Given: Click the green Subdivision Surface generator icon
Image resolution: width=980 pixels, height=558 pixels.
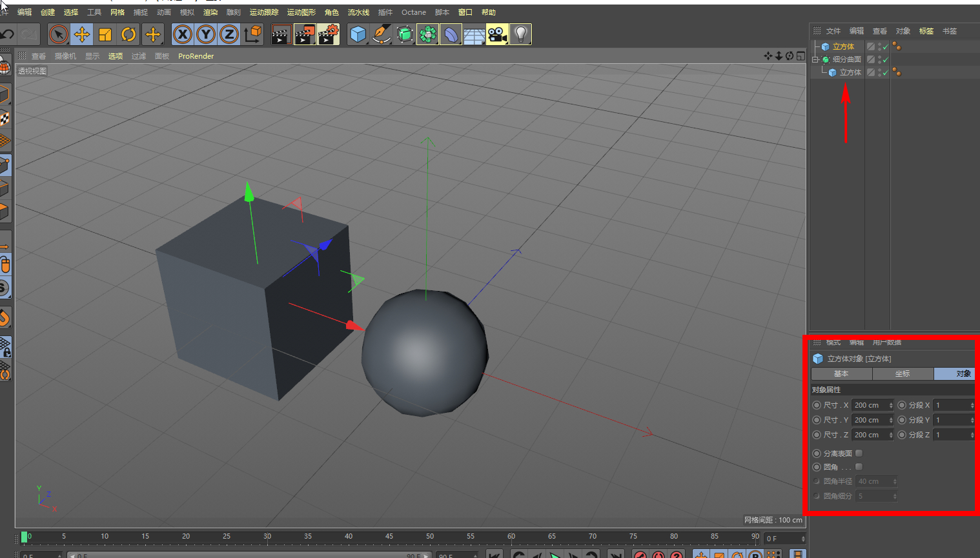Looking at the screenshot, I should 404,34.
